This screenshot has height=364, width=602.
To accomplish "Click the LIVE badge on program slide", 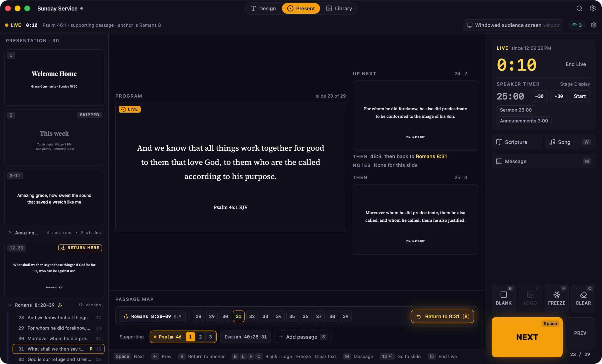I will [129, 109].
